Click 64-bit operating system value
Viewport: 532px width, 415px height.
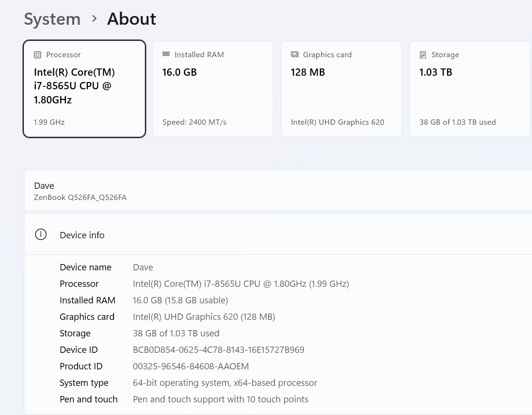pyautogui.click(x=225, y=383)
